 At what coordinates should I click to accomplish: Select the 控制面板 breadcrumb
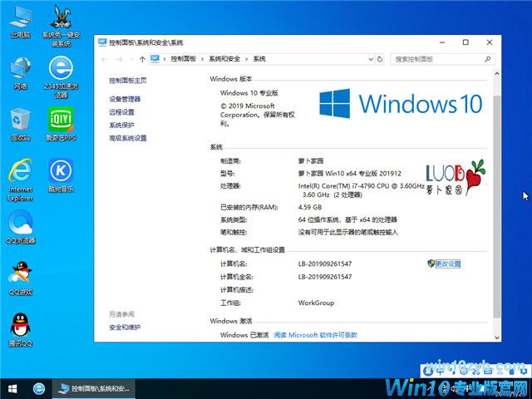[183, 59]
